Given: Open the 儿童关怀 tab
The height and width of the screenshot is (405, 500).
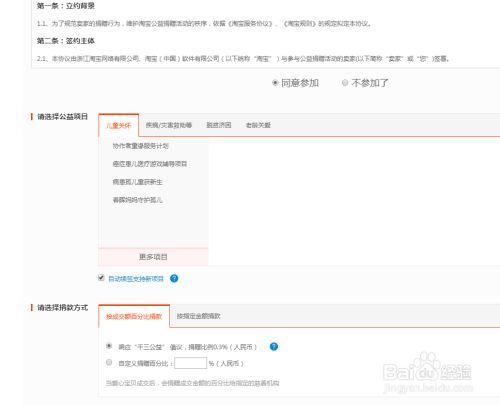Looking at the screenshot, I should (x=118, y=125).
